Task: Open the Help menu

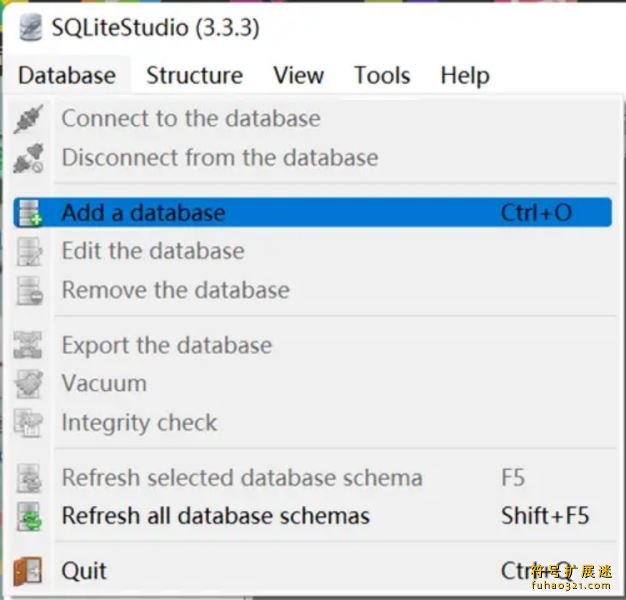Action: coord(465,75)
